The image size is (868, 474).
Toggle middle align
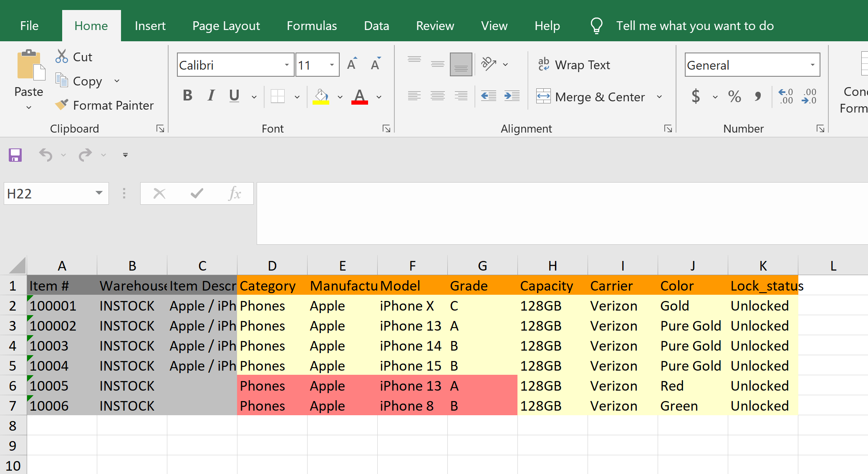(438, 64)
